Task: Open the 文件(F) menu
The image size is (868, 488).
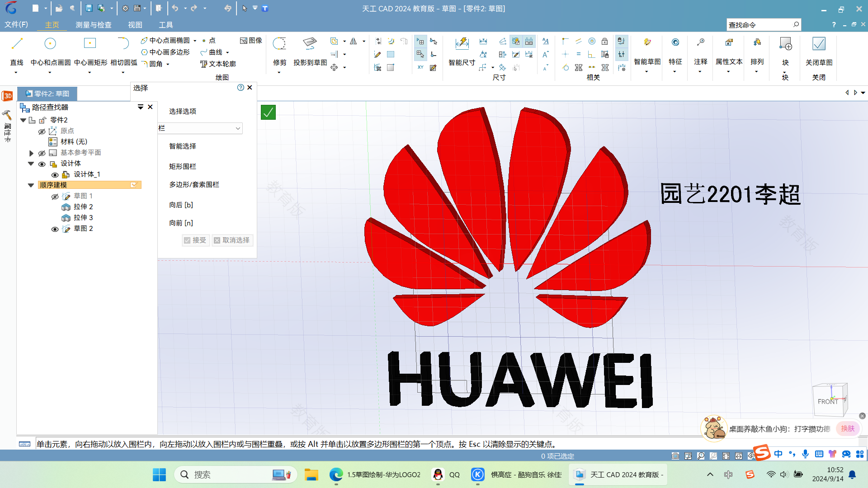Action: 16,24
